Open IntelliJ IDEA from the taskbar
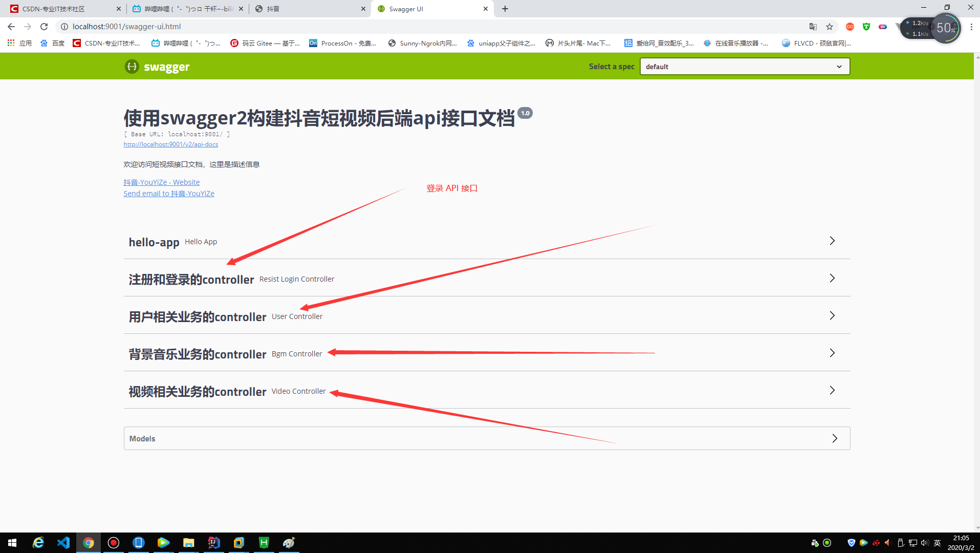This screenshot has width=980, height=553. point(214,543)
